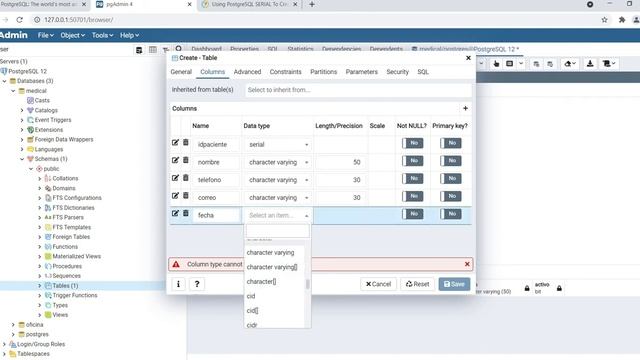Viewport: 640px width, 360px height.
Task: Delete the fecha column row
Action: point(186,213)
